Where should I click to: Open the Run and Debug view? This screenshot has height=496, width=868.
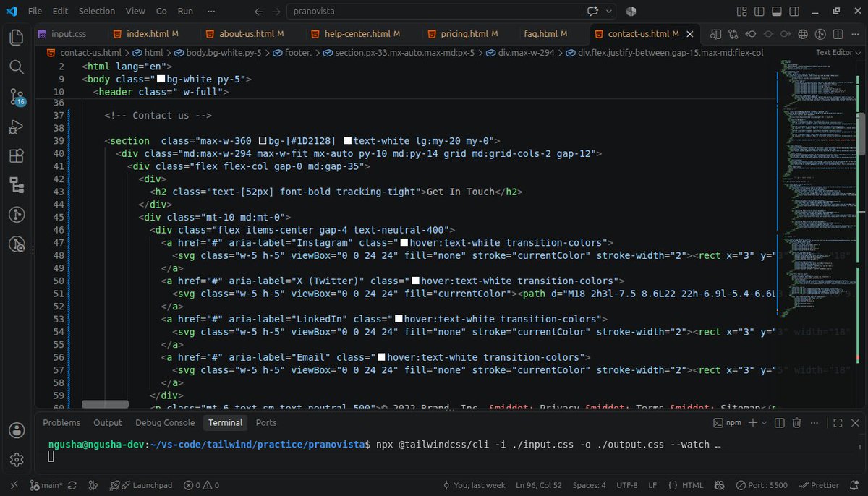[x=17, y=127]
